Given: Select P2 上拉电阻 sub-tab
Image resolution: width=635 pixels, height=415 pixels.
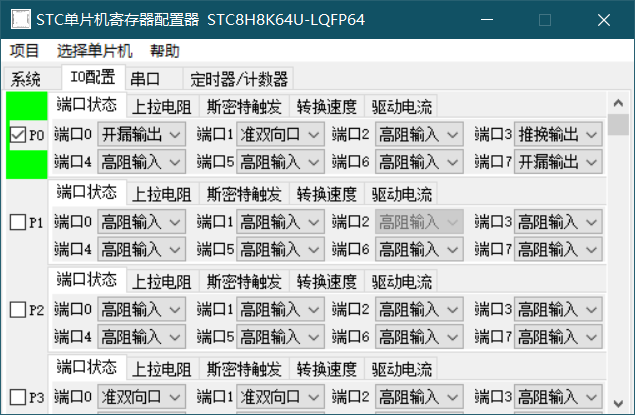Looking at the screenshot, I should tap(162, 282).
